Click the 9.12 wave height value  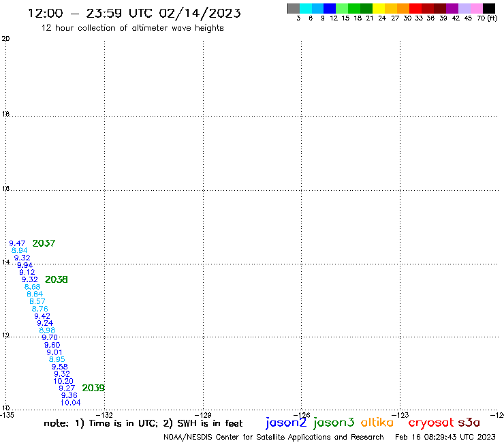tap(27, 272)
